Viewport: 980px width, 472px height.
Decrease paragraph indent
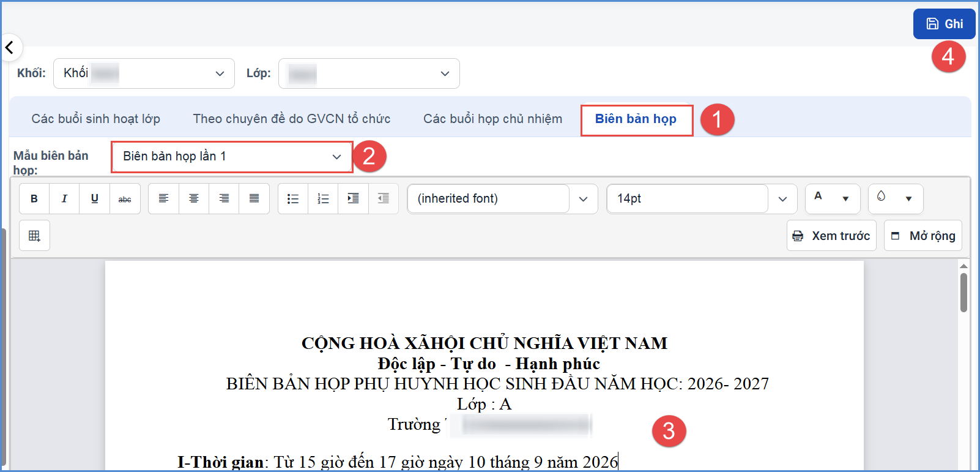coord(384,199)
